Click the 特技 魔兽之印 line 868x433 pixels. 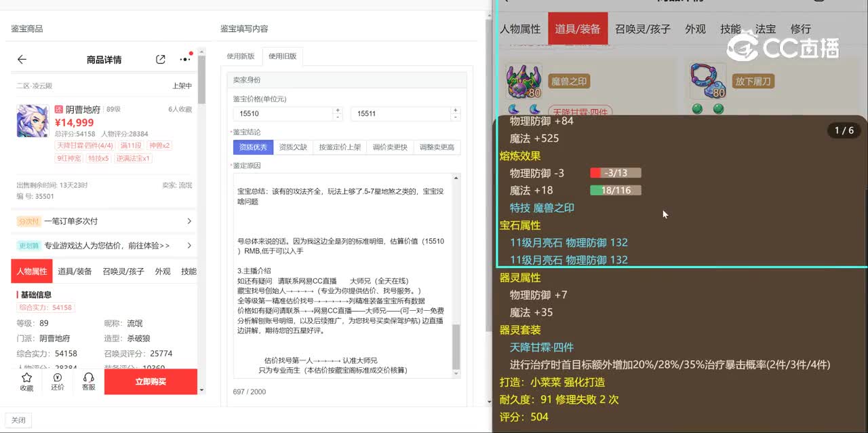542,208
